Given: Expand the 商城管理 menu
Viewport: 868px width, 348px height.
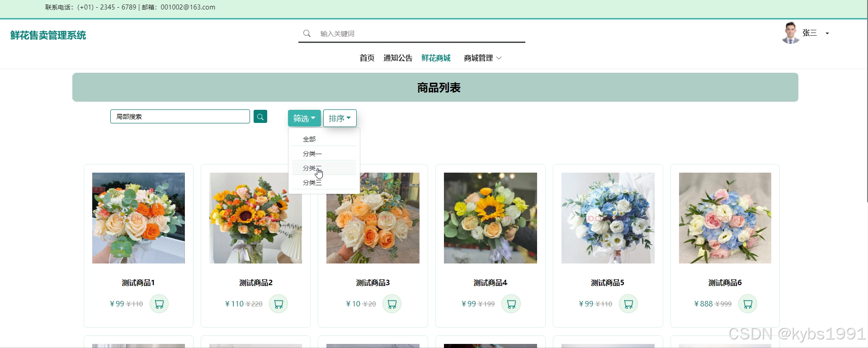Looking at the screenshot, I should [483, 58].
